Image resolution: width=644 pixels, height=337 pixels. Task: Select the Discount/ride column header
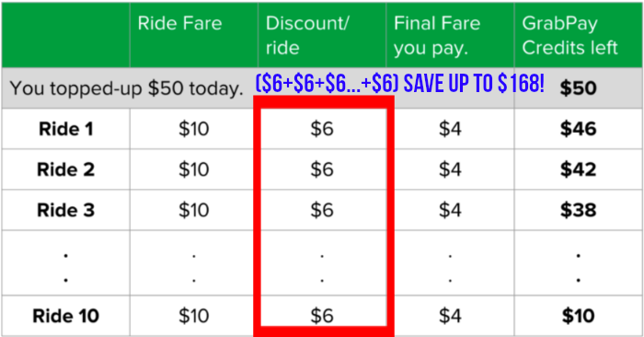pos(307,35)
